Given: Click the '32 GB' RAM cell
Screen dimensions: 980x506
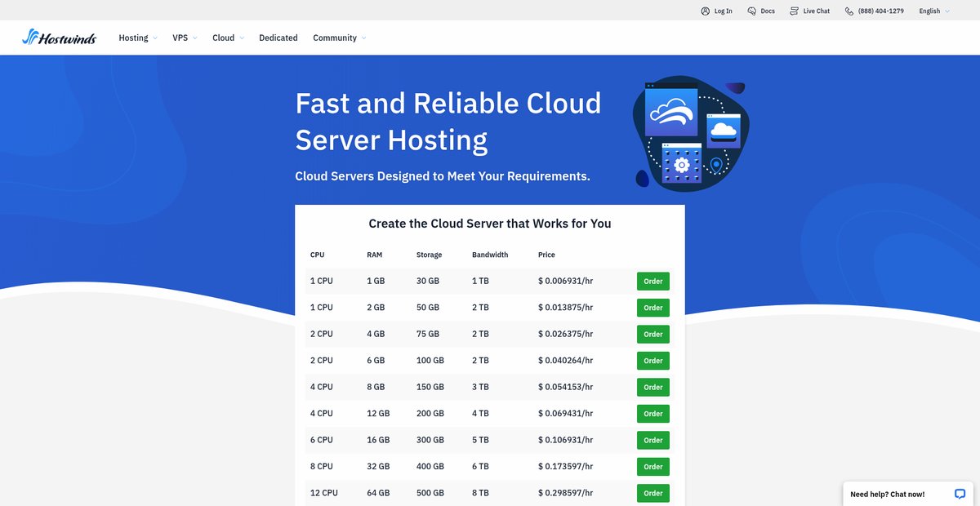Looking at the screenshot, I should point(378,466).
